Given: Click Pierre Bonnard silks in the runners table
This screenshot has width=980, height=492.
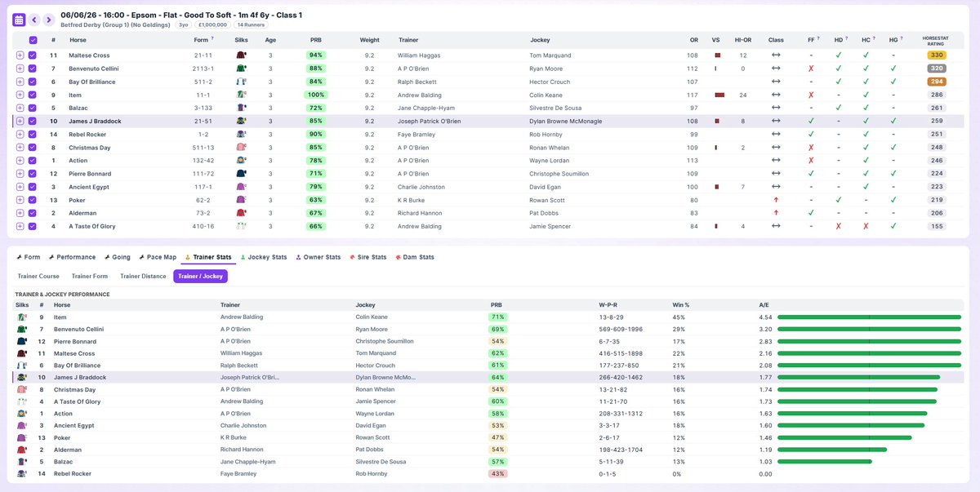Looking at the screenshot, I should point(241,174).
